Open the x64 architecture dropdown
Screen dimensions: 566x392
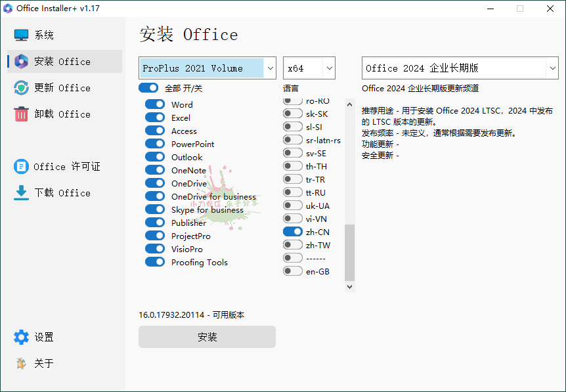(309, 68)
